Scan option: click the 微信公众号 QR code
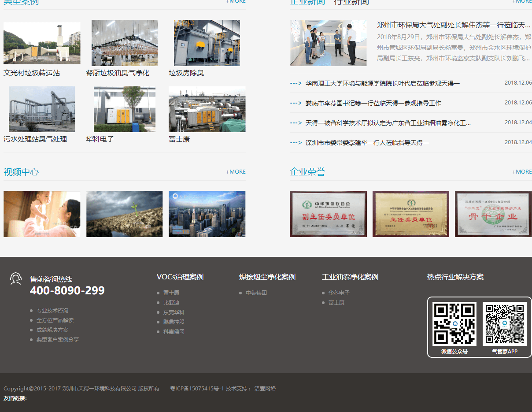This screenshot has height=412, width=532. pos(454,323)
